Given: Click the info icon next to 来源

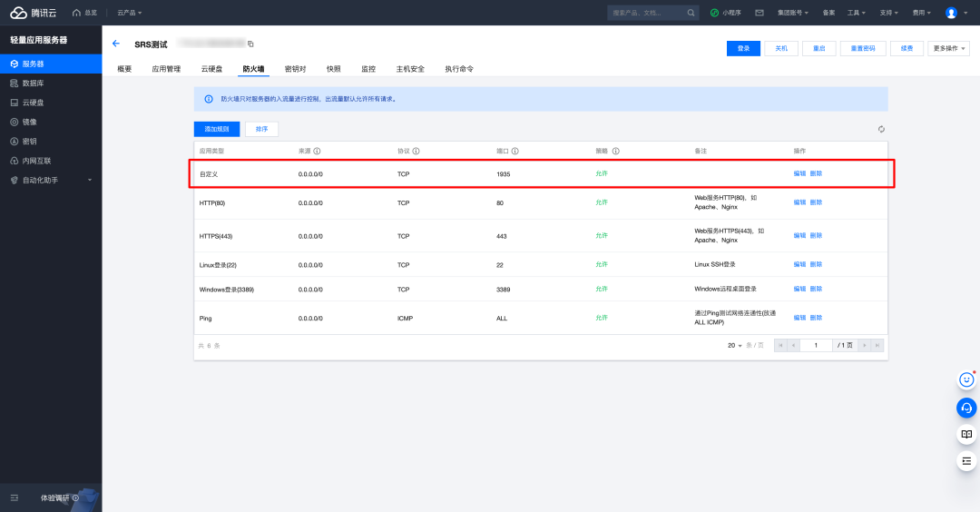Looking at the screenshot, I should click(317, 152).
